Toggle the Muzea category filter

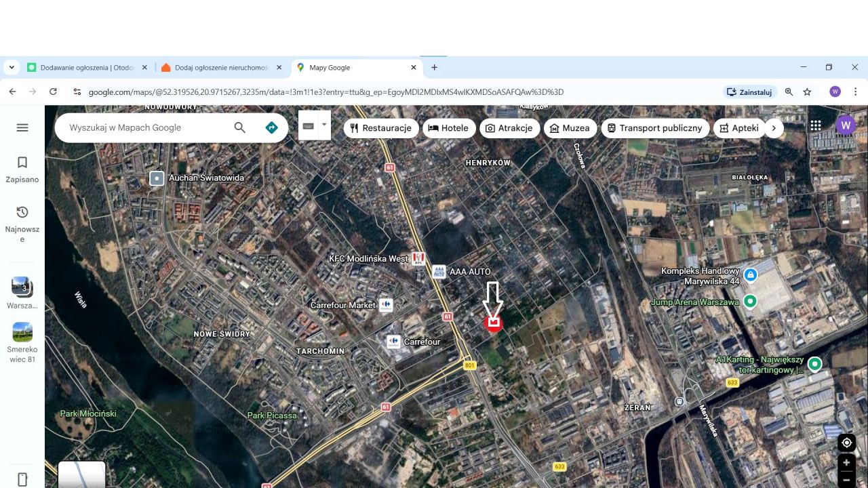pos(570,127)
